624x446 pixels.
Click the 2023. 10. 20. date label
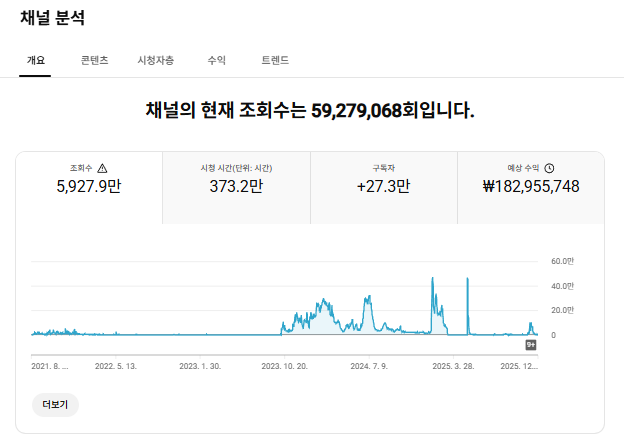click(284, 366)
